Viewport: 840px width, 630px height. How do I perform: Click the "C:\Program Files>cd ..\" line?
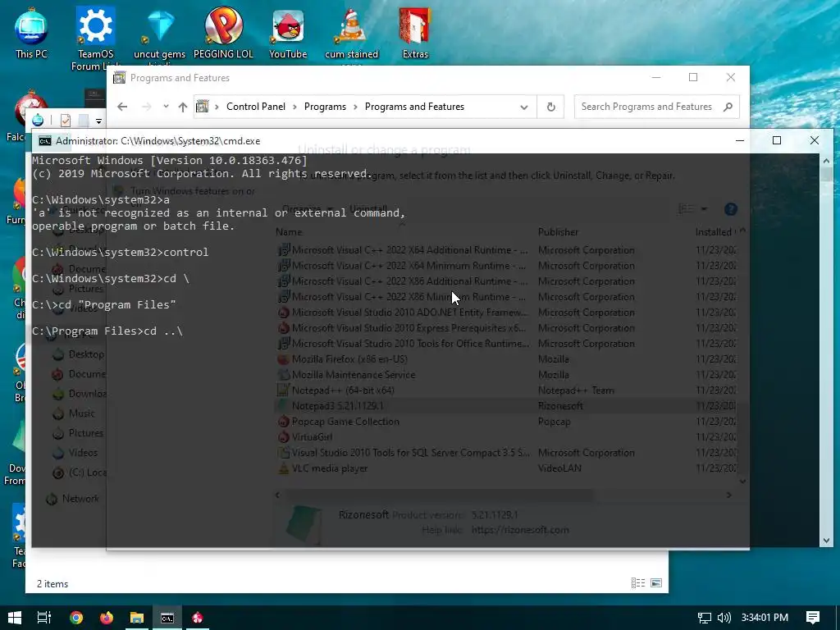pos(107,331)
